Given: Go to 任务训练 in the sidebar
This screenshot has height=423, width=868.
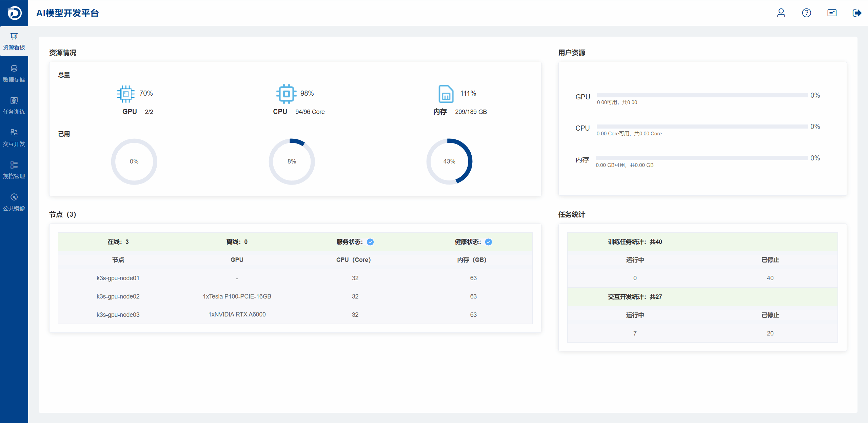Looking at the screenshot, I should click(x=14, y=105).
